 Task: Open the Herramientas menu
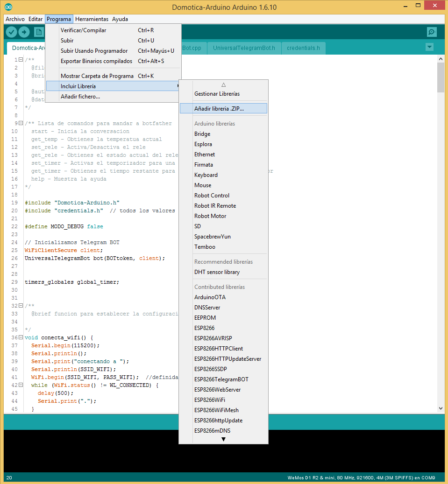pos(92,19)
